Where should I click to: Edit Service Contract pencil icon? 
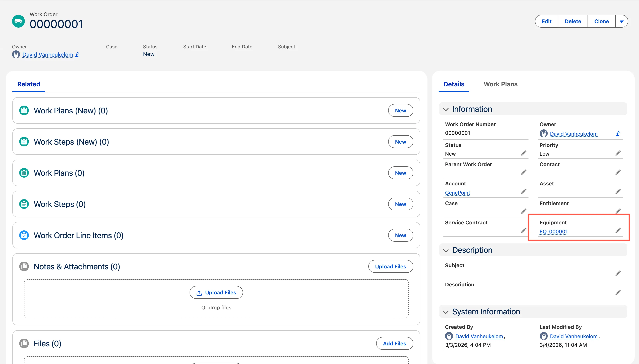click(x=523, y=230)
